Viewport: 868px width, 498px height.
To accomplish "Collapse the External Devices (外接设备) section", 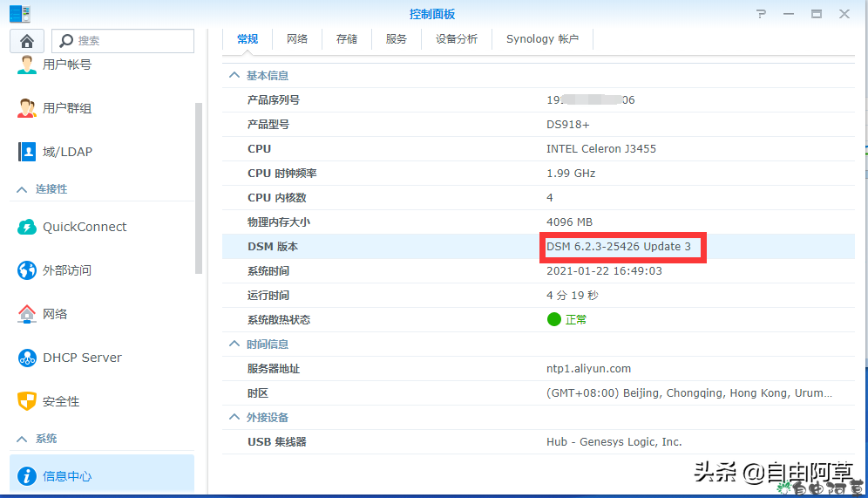I will 234,418.
